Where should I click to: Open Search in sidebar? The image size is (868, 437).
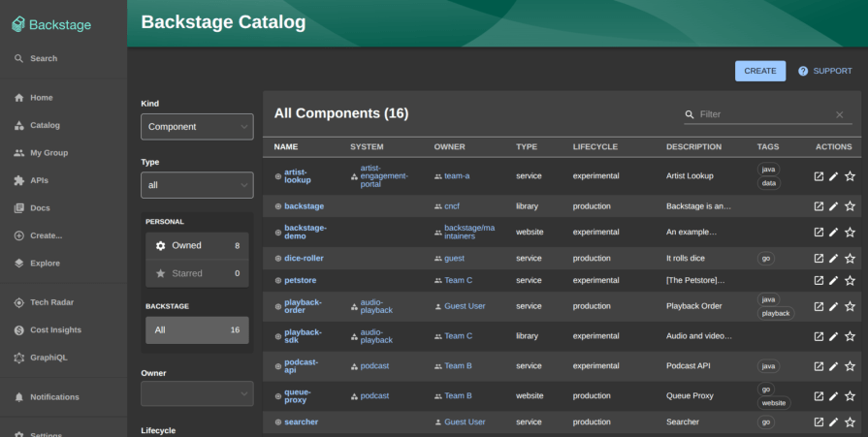click(x=36, y=58)
